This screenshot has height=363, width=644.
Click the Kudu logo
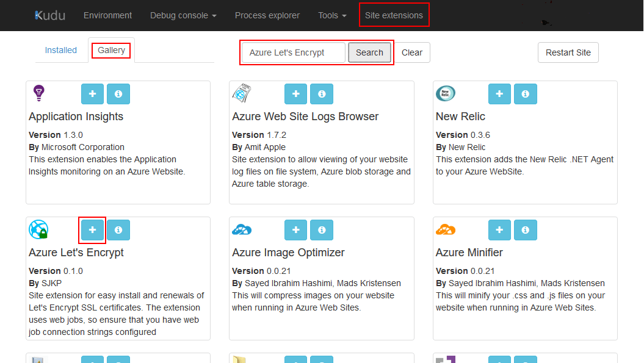coord(50,16)
